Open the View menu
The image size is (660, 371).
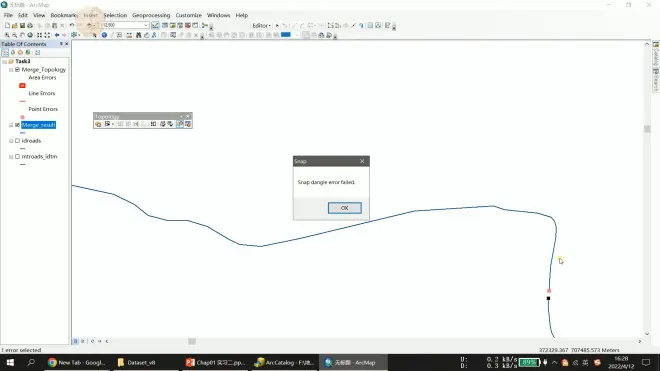coord(39,15)
